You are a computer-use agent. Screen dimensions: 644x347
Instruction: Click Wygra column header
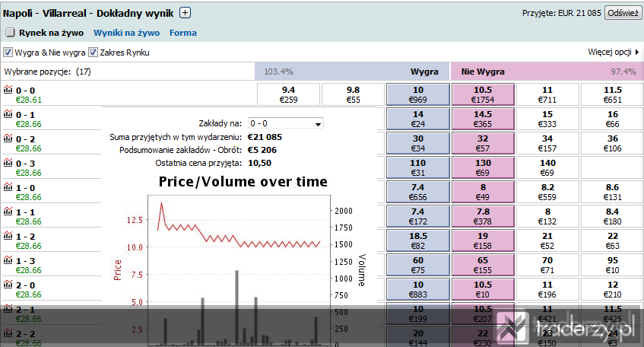pyautogui.click(x=424, y=72)
